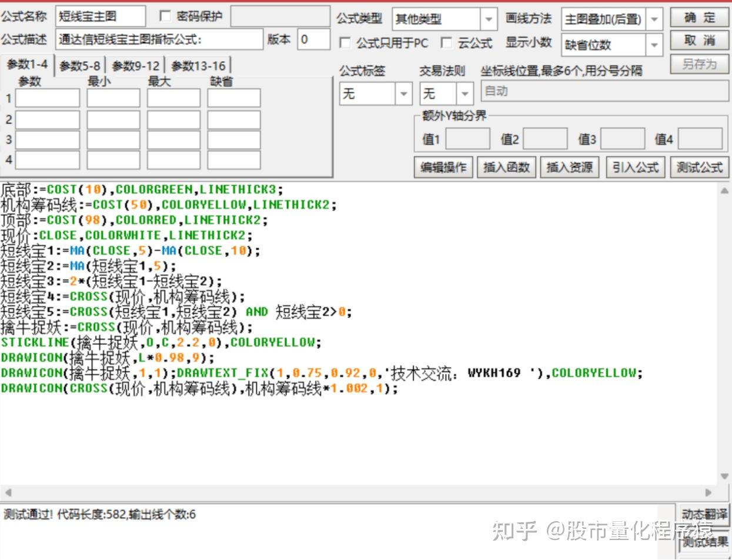Click the 另存为 save-as button

click(x=699, y=64)
